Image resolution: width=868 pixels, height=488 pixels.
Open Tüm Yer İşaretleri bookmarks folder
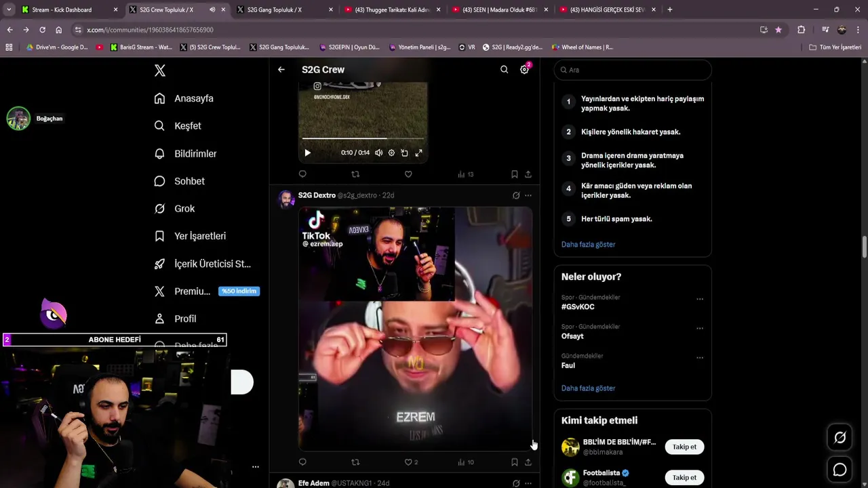[x=835, y=47]
